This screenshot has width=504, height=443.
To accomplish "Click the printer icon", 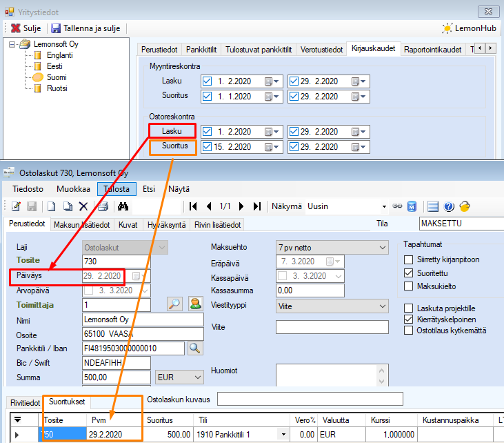I will pyautogui.click(x=103, y=206).
